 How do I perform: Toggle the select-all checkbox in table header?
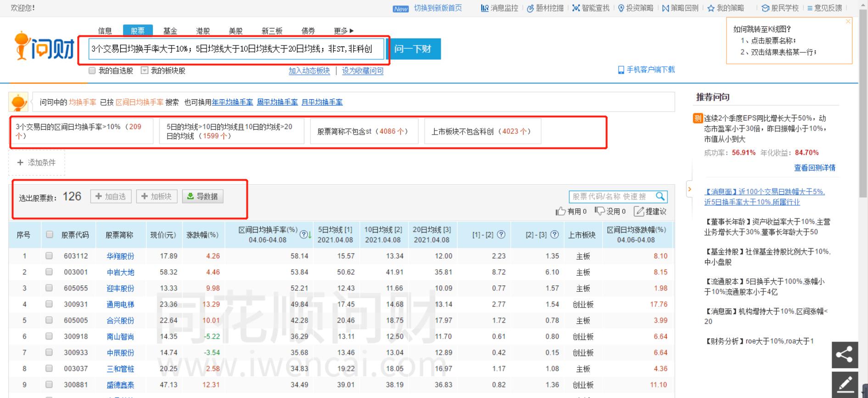click(50, 234)
